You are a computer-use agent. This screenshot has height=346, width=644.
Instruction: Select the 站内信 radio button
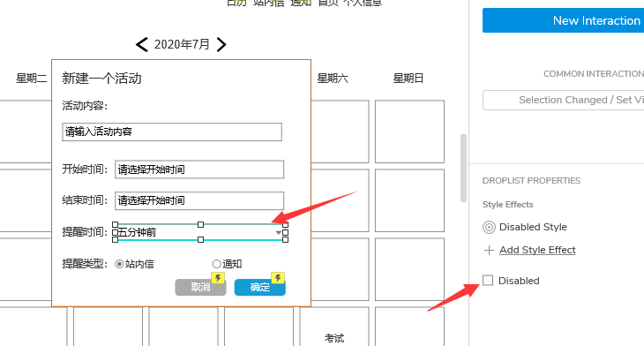[119, 264]
